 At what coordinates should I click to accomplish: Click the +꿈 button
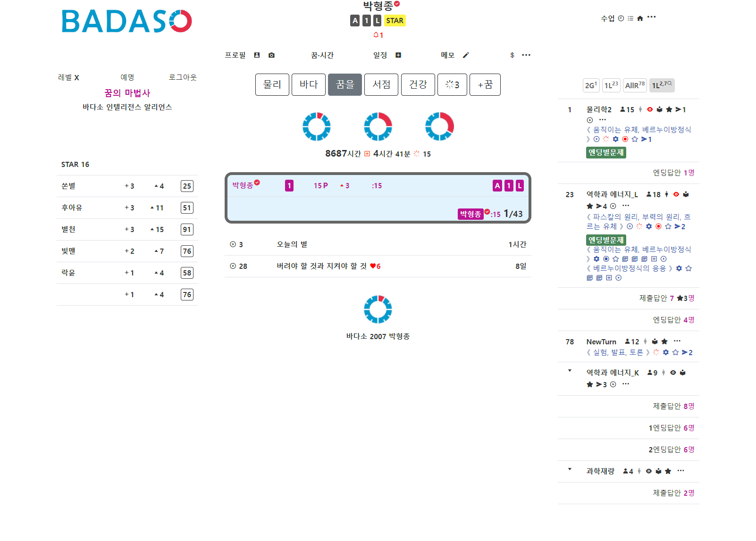[x=485, y=84]
